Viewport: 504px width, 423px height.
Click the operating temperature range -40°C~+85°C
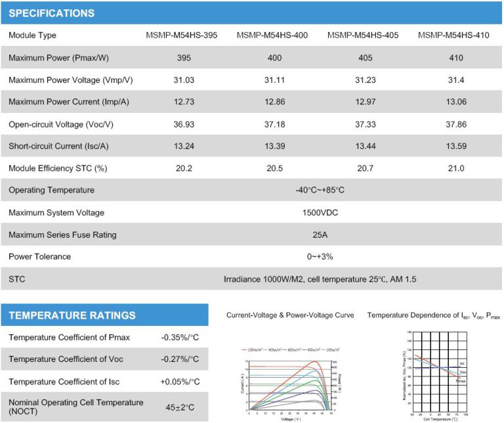pos(320,190)
